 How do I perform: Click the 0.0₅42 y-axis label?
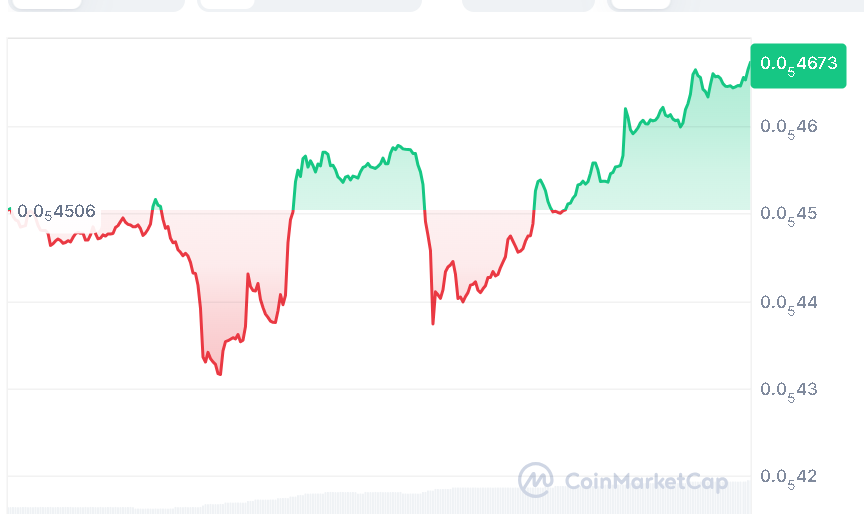(789, 475)
